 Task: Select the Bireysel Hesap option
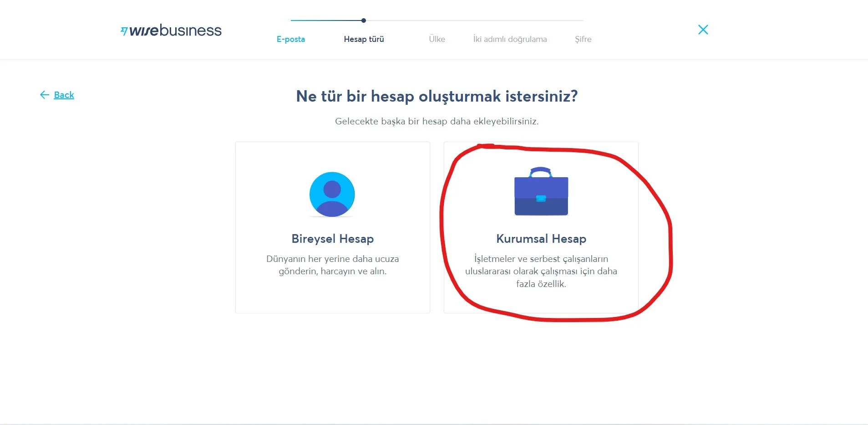pos(332,227)
